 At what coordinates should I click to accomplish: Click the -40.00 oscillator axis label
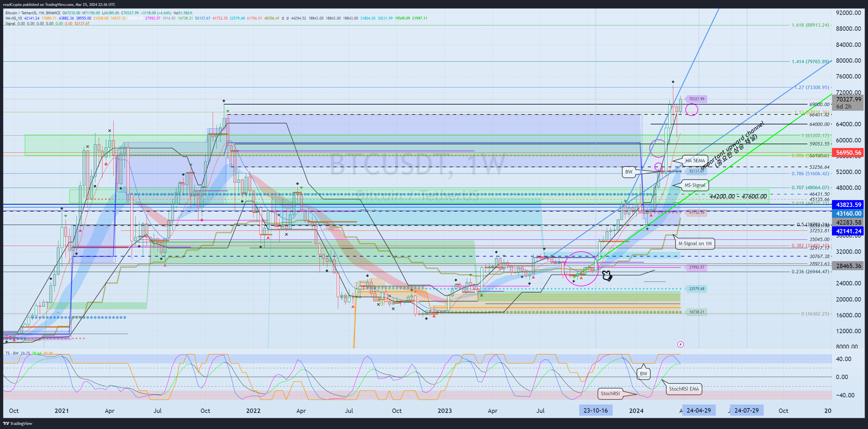pos(845,395)
